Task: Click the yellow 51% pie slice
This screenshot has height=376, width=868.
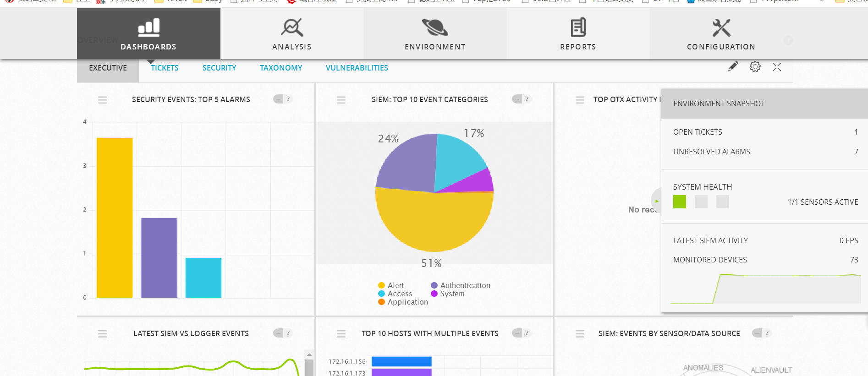Action: (x=434, y=222)
